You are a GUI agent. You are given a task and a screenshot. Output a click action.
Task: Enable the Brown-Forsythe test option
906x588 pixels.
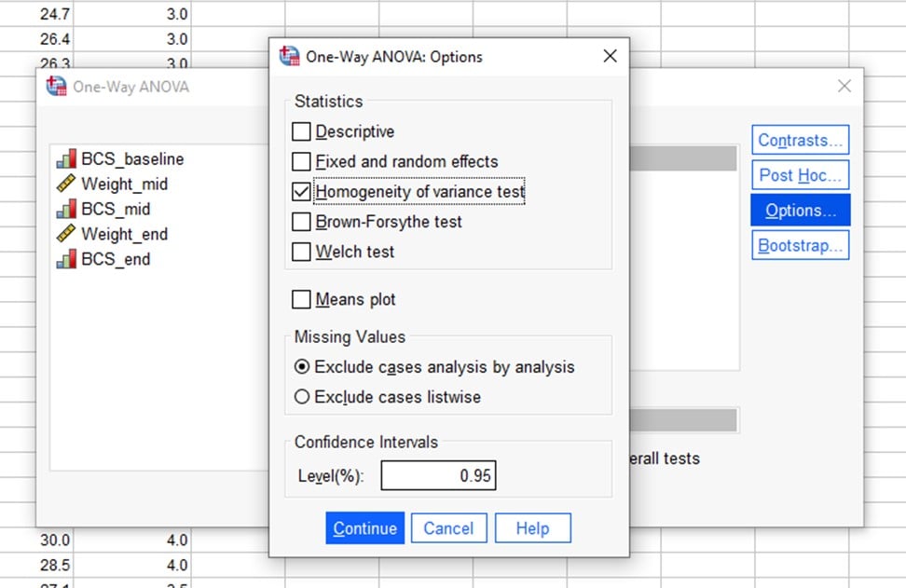301,222
